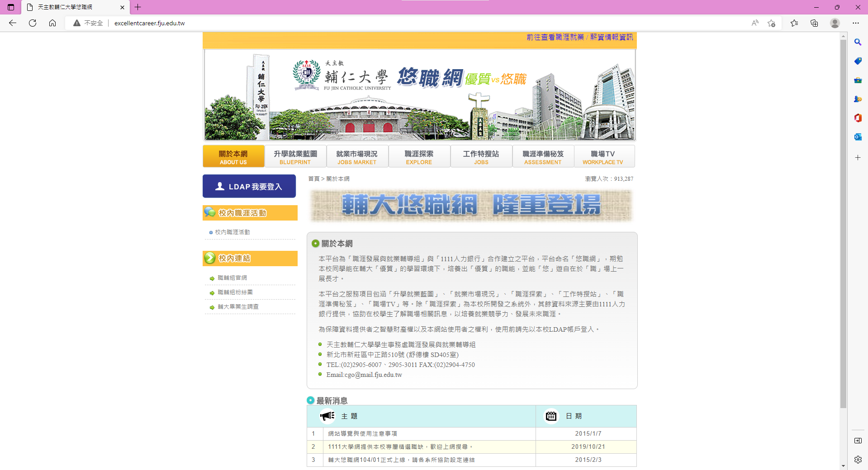868x470 pixels.
Task: Open the Favorites list
Action: (x=794, y=23)
